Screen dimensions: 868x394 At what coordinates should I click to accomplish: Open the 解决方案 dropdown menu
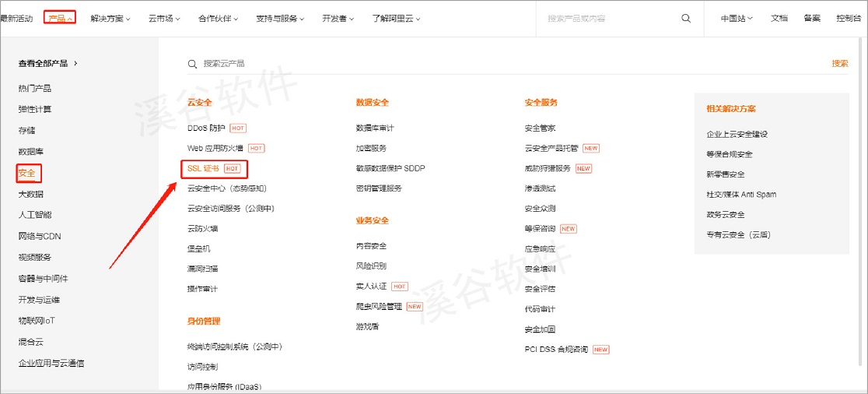(110, 18)
